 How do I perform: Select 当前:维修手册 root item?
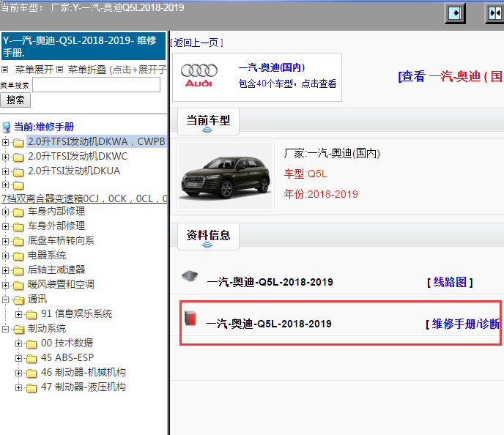point(44,127)
